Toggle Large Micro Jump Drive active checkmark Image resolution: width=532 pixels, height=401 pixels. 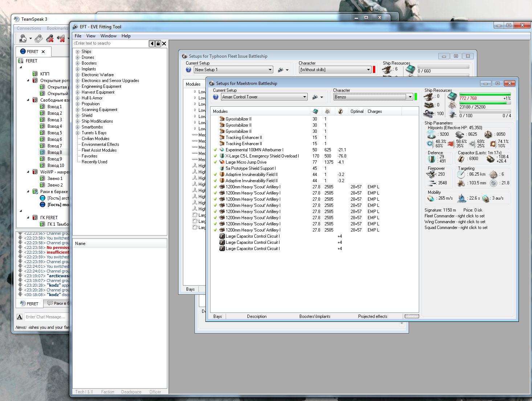point(215,162)
